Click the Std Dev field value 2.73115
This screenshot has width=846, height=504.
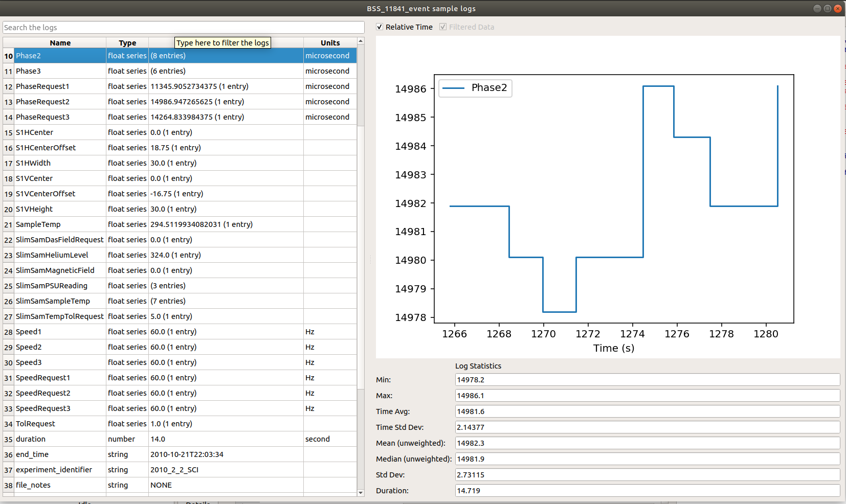(x=648, y=475)
